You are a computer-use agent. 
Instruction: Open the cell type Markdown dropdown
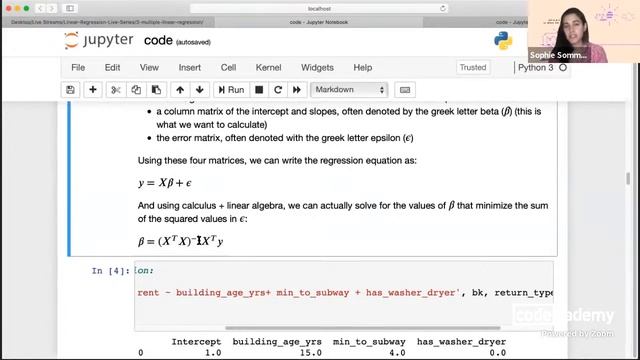(x=349, y=90)
